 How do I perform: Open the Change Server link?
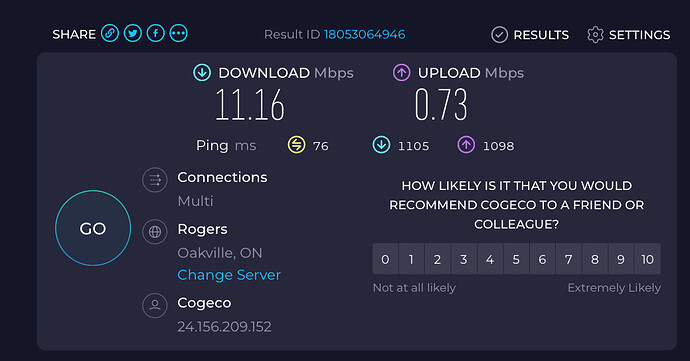tap(229, 275)
